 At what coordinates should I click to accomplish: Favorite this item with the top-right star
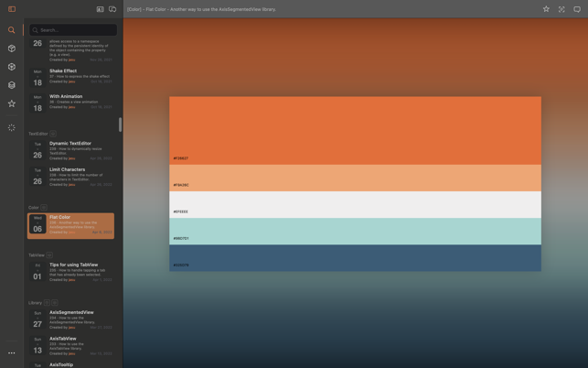[x=546, y=9]
